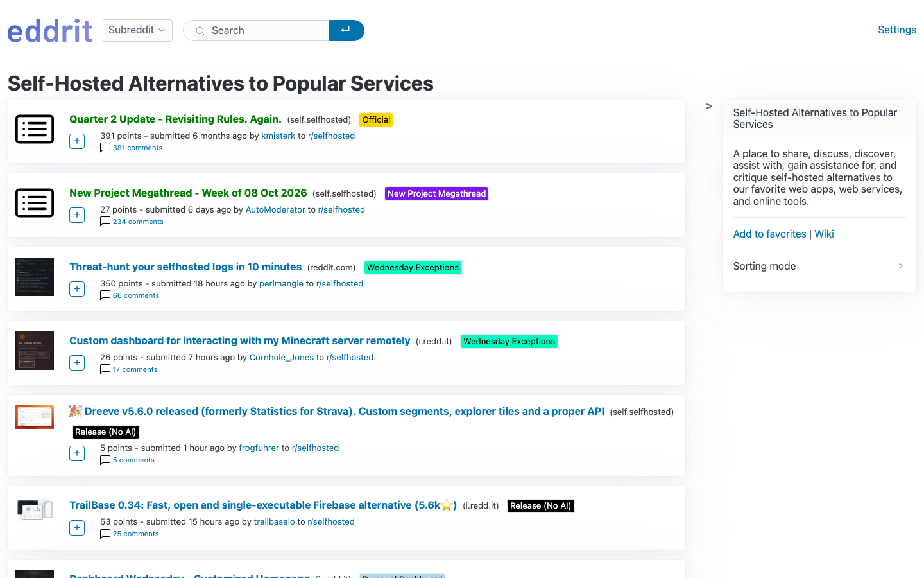
Task: Open the Subreddit dropdown selector
Action: 137,30
